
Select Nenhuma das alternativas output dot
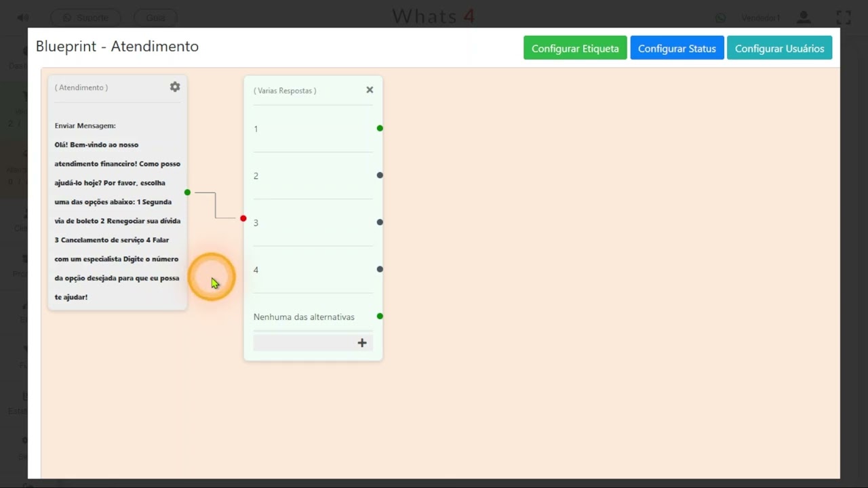[x=380, y=316]
